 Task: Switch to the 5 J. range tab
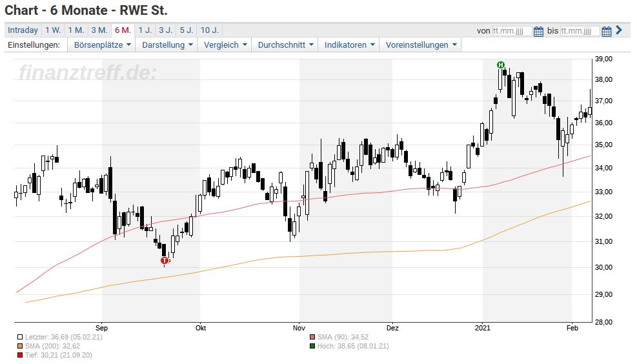187,30
